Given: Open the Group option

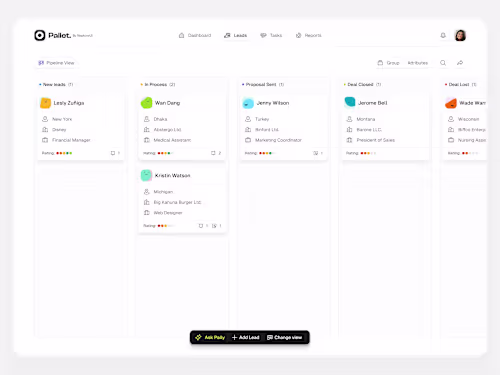Looking at the screenshot, I should point(388,63).
